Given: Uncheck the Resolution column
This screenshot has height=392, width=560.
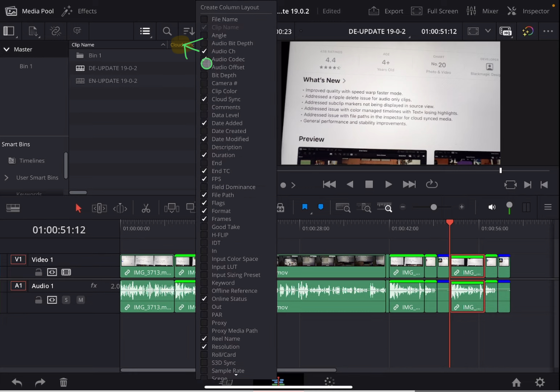Looking at the screenshot, I should tap(204, 347).
